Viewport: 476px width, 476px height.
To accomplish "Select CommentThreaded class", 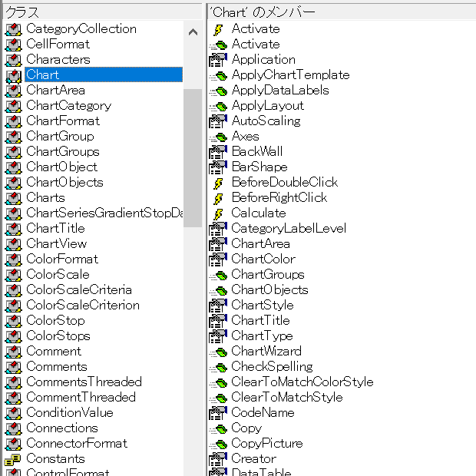I will pos(81,397).
